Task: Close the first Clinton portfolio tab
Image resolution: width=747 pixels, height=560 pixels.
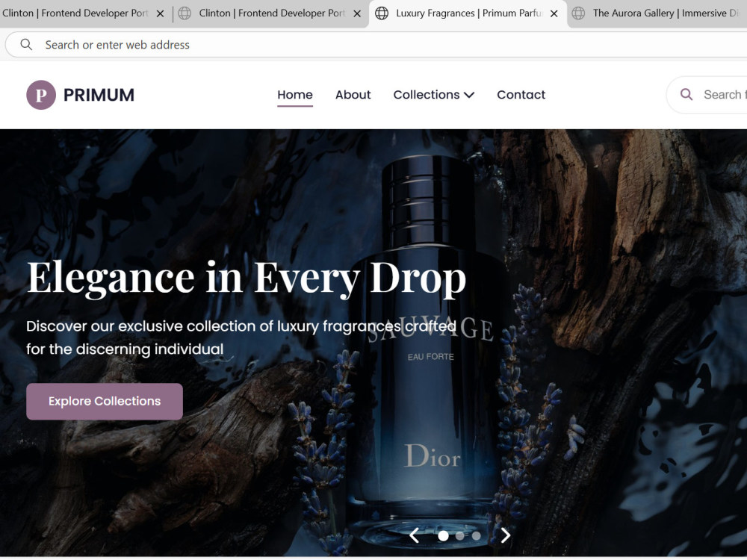Action: [x=161, y=13]
